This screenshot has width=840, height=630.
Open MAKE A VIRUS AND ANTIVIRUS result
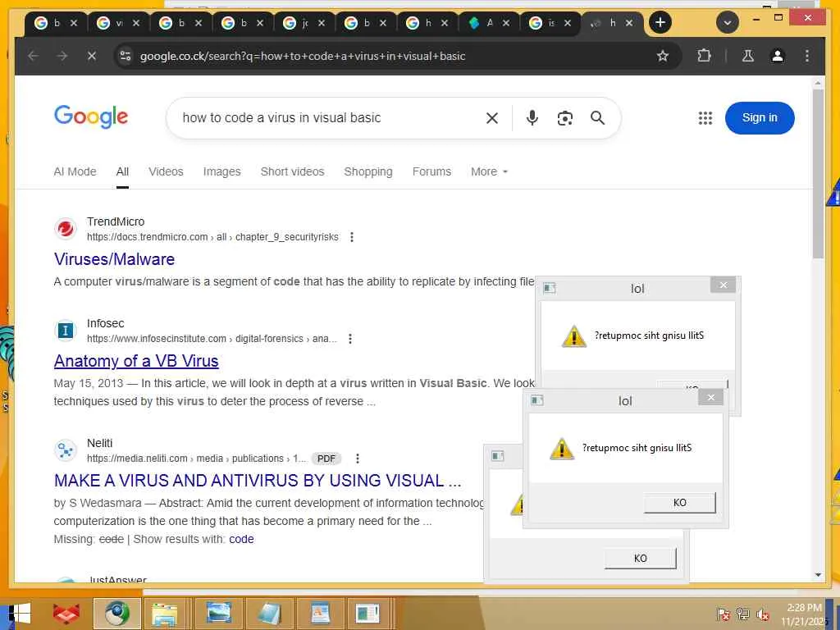click(258, 481)
